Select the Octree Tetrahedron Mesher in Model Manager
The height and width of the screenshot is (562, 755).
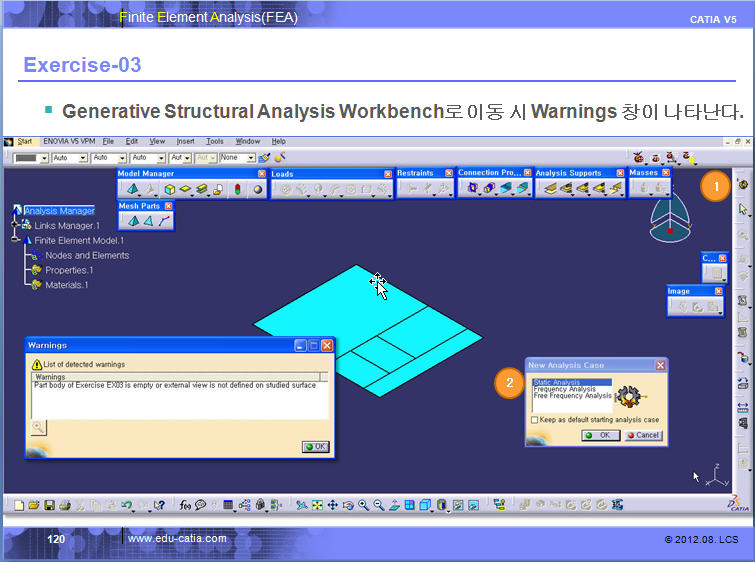(x=132, y=189)
